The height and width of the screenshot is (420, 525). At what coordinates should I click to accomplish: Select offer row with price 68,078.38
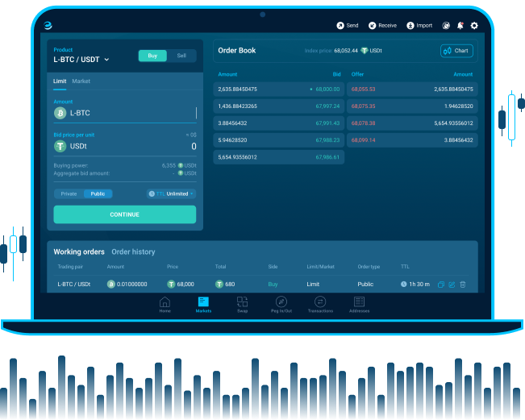(412, 123)
